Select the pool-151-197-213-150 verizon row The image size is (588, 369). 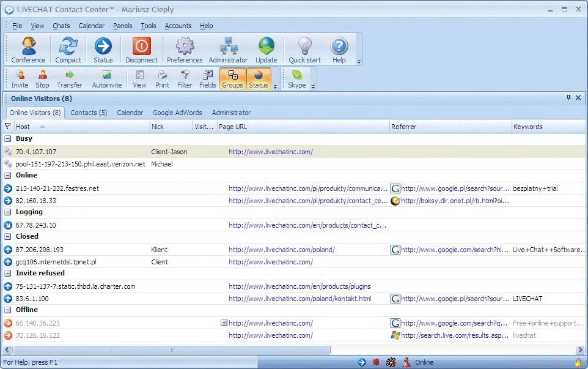click(x=294, y=164)
